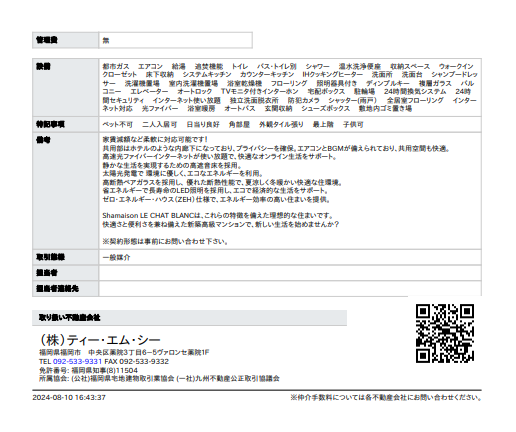Select the 都市ガス equipment item
516x432 pixels.
point(116,66)
